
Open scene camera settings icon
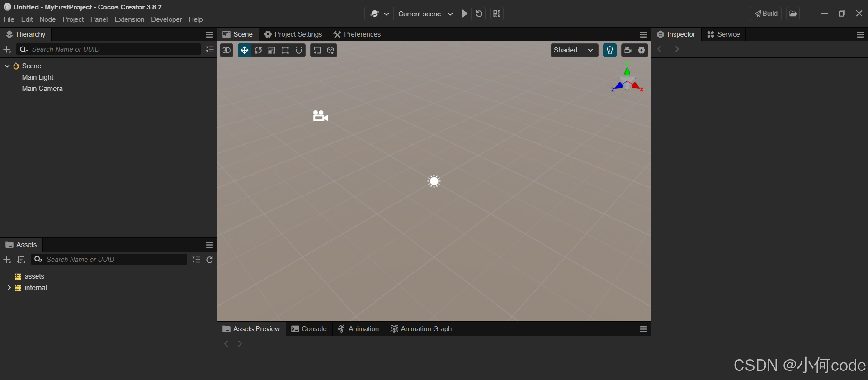628,50
